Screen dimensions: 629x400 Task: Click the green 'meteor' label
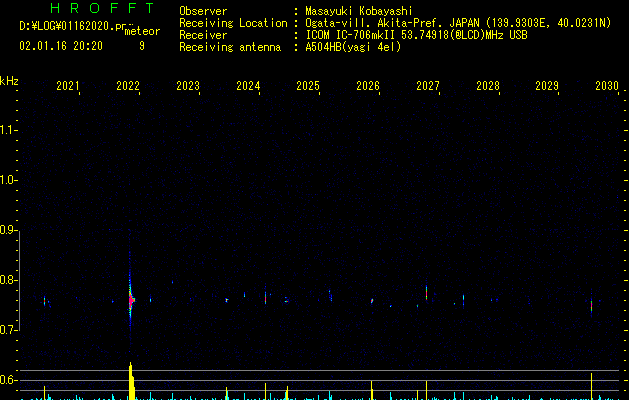click(142, 31)
